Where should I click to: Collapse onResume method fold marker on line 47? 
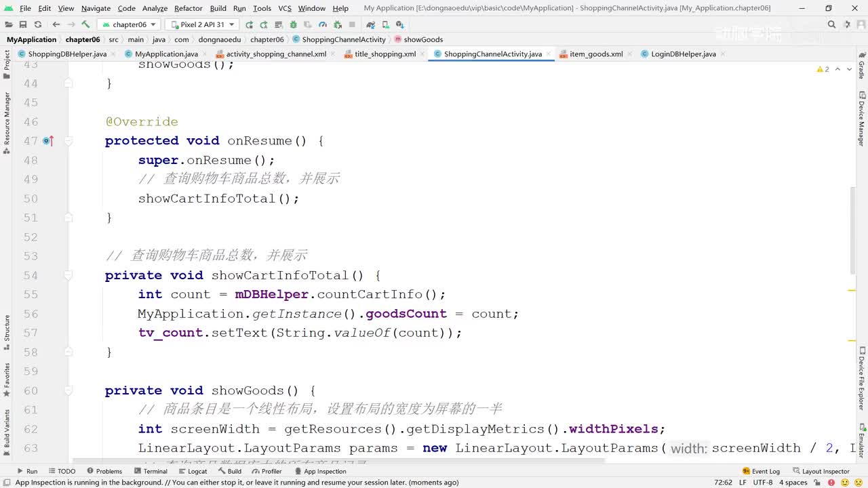[x=68, y=141]
